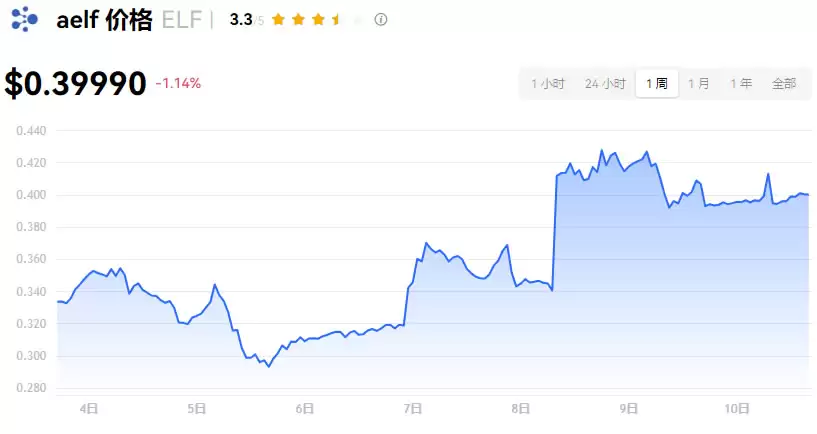Switch chart to 1月 range

699,83
